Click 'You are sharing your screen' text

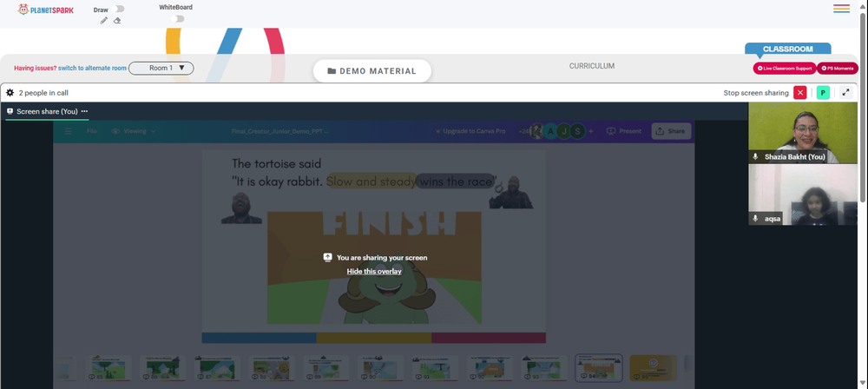[382, 258]
